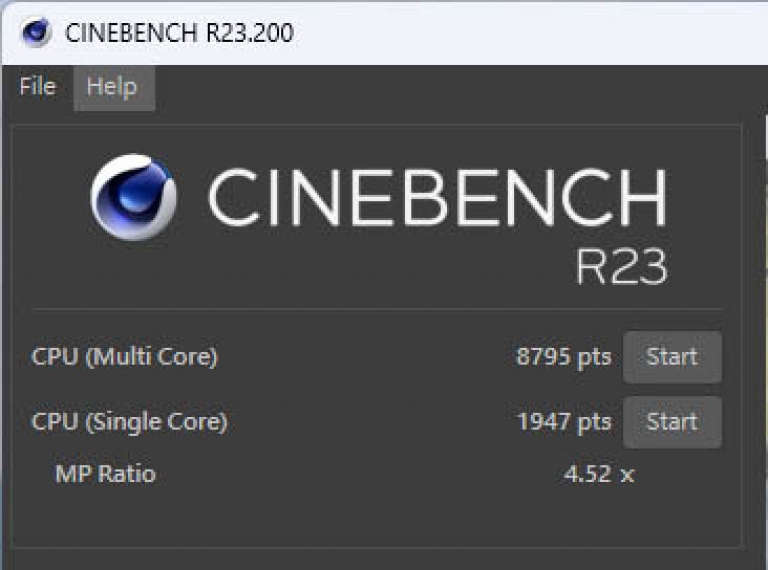This screenshot has height=570, width=768.
Task: Click the 4.52 x ratio value
Action: 599,474
